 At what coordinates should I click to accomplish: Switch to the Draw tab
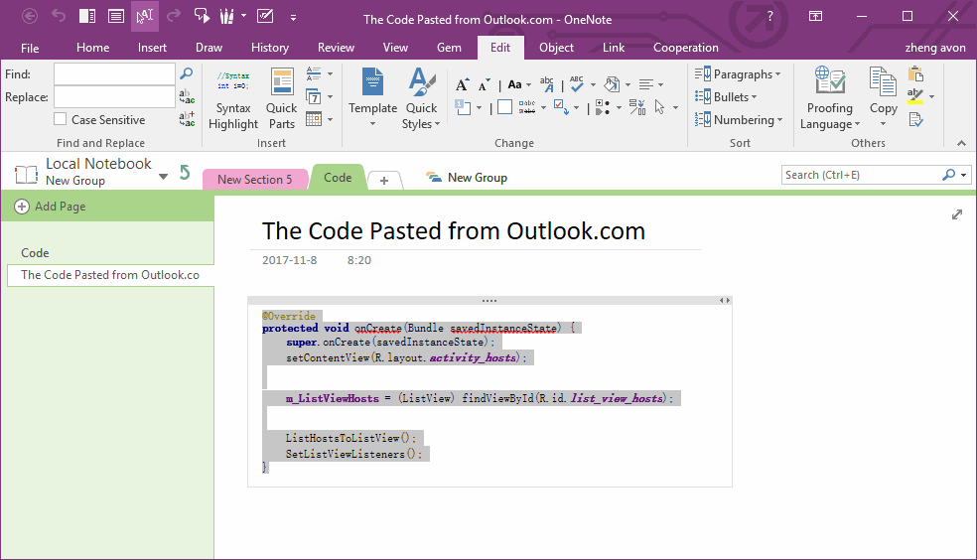[x=209, y=48]
